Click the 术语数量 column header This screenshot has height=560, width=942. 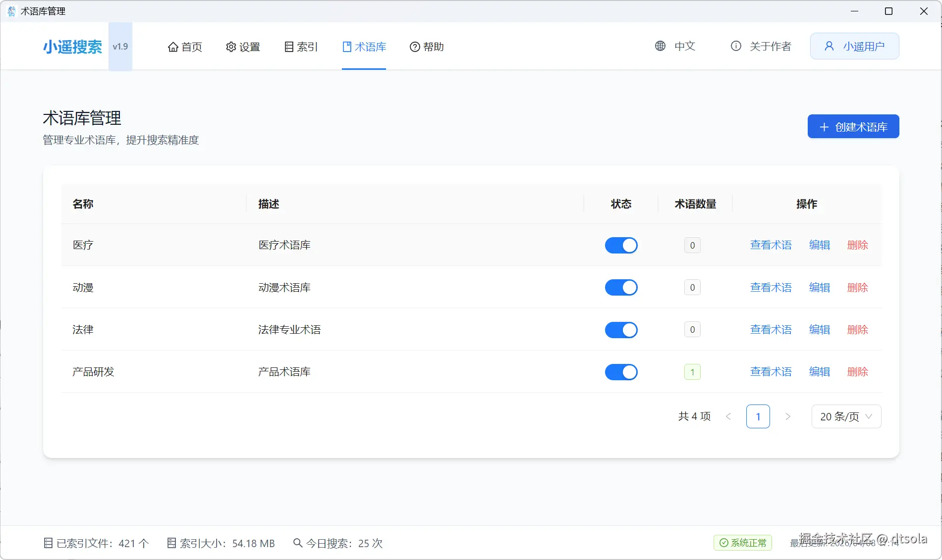(696, 204)
